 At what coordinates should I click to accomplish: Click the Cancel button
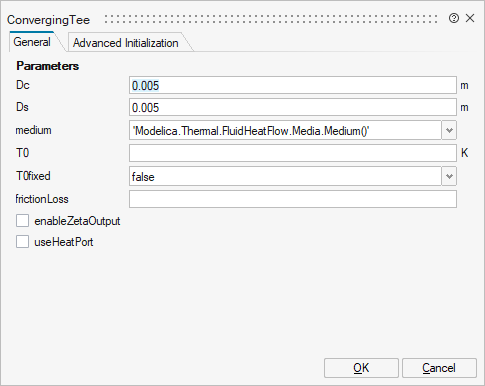click(439, 368)
